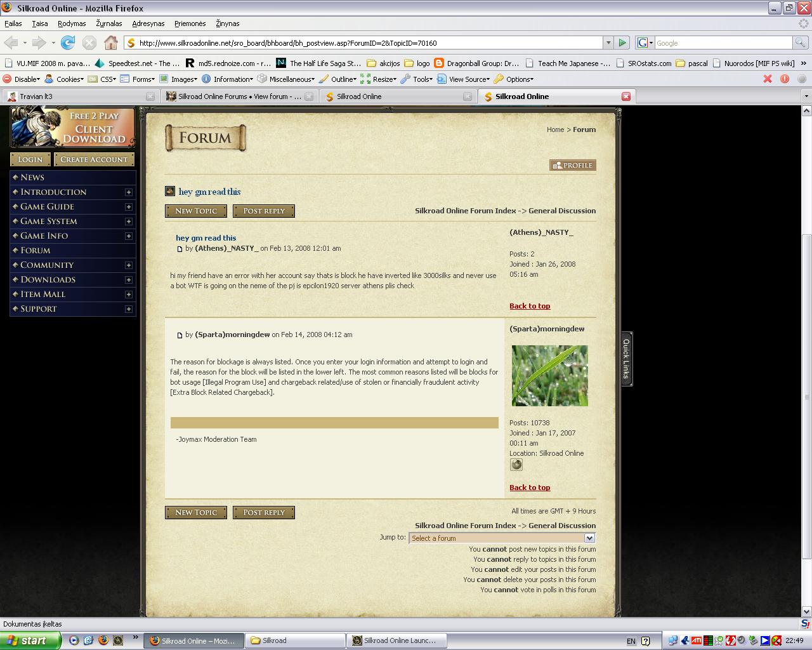Open the Quick Links side tab
The image size is (812, 650).
(626, 359)
